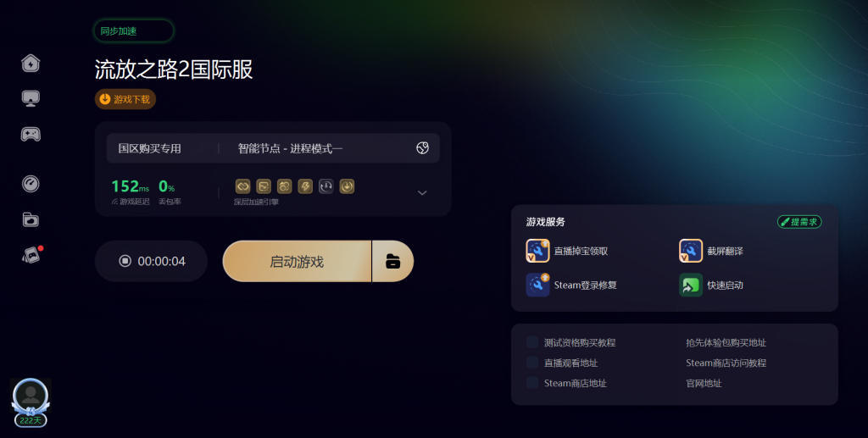868x438 pixels.
Task: Open the 智能节点 - 进程模式一 selector
Action: (x=290, y=148)
